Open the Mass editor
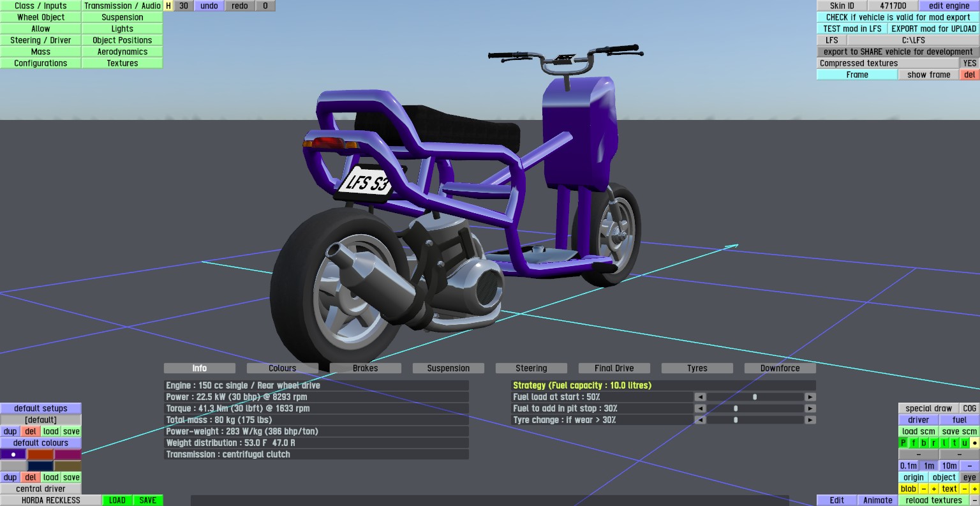The width and height of the screenshot is (980, 506). 41,52
